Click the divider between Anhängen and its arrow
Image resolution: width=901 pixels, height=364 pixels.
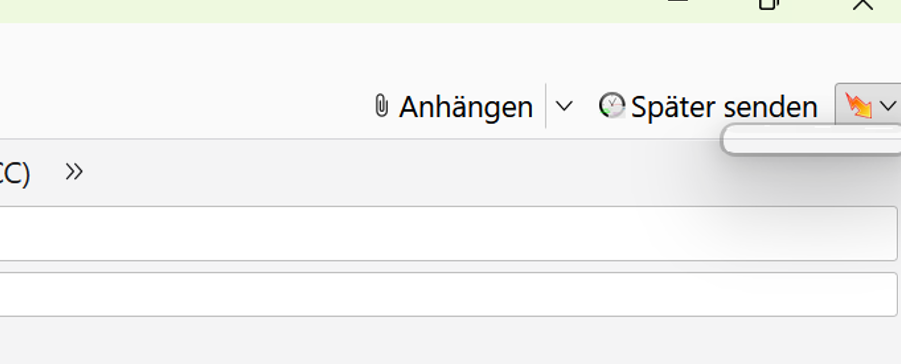click(x=545, y=106)
